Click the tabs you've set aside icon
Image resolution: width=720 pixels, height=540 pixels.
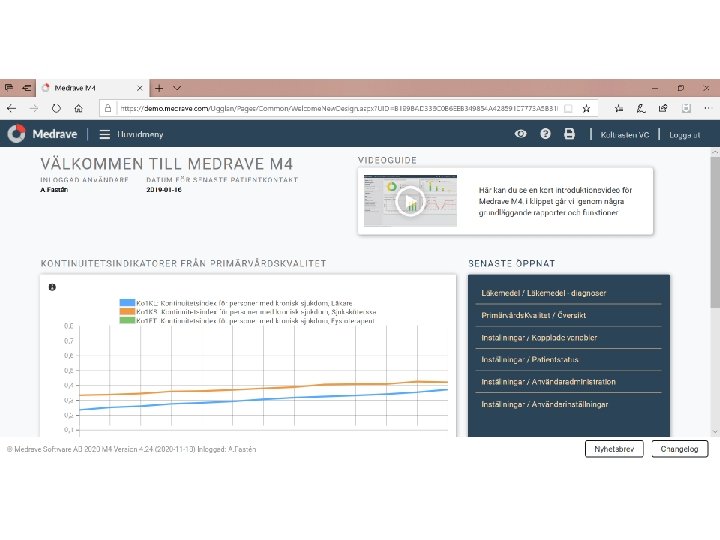point(9,88)
